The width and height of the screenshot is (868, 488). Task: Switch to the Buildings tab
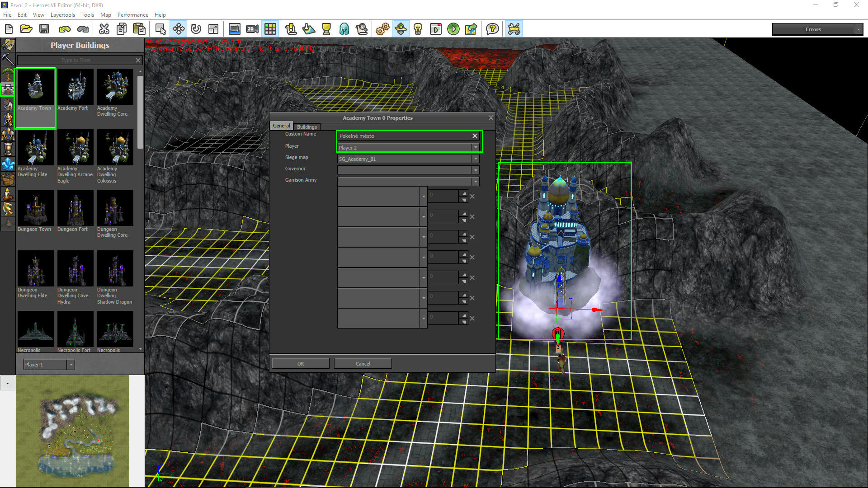pyautogui.click(x=307, y=127)
